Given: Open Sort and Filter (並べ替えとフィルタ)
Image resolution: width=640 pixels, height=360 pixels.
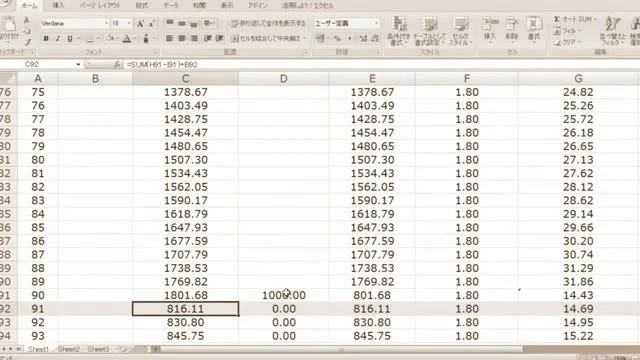Looking at the screenshot, I should (x=613, y=31).
